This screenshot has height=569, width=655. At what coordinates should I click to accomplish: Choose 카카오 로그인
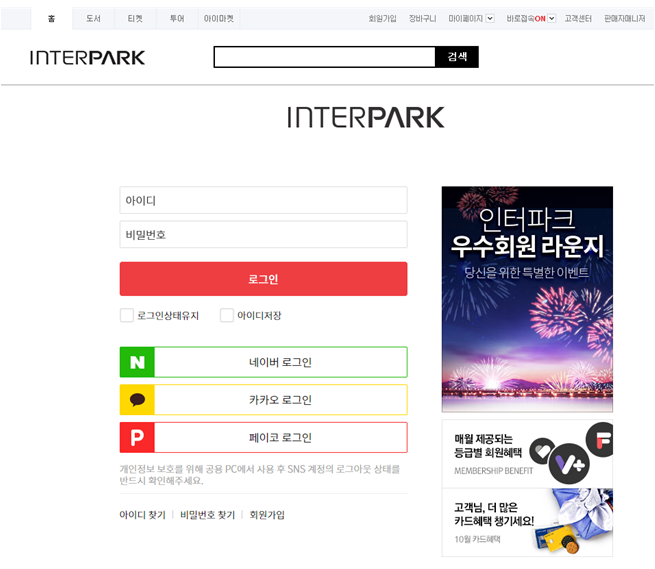point(263,400)
